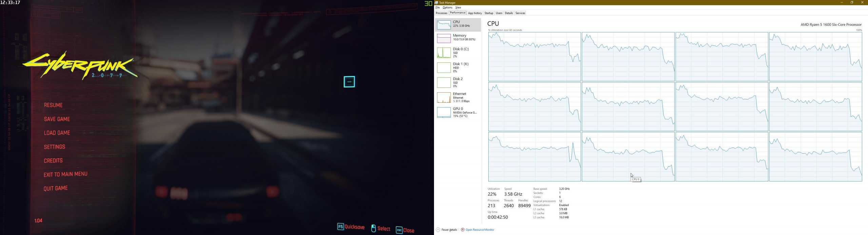Image resolution: width=868 pixels, height=235 pixels.
Task: Open the Ethernet network graph
Action: point(443,98)
